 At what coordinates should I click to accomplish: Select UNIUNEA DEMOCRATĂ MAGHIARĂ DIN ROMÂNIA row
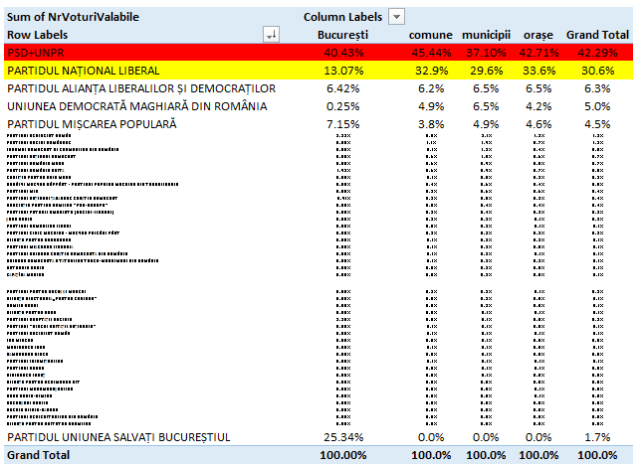coord(136,106)
